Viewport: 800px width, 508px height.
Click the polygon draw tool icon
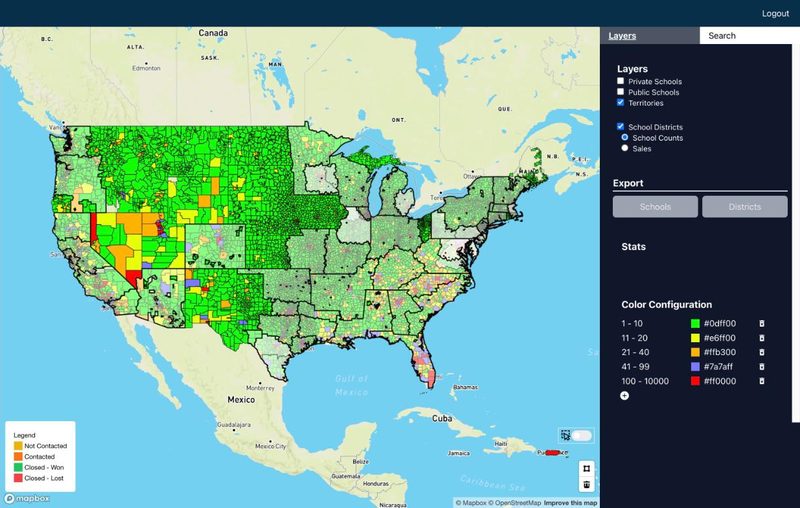coord(587,468)
